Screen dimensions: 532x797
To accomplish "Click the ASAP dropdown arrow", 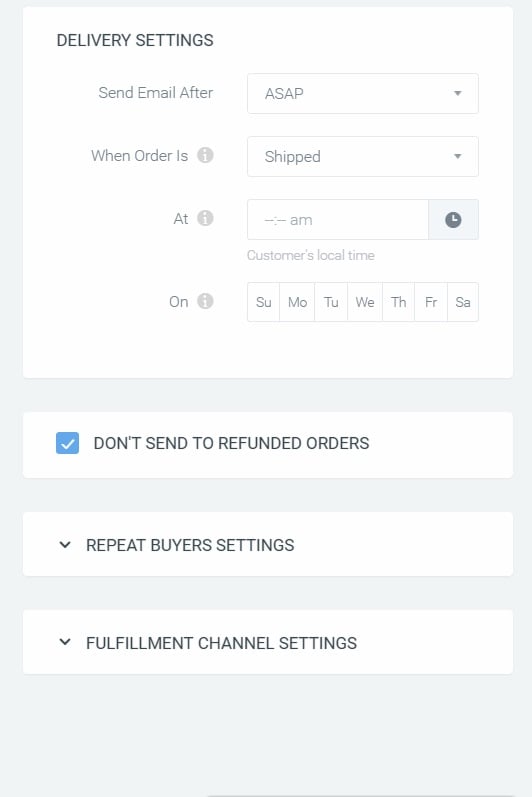I will (x=458, y=94).
